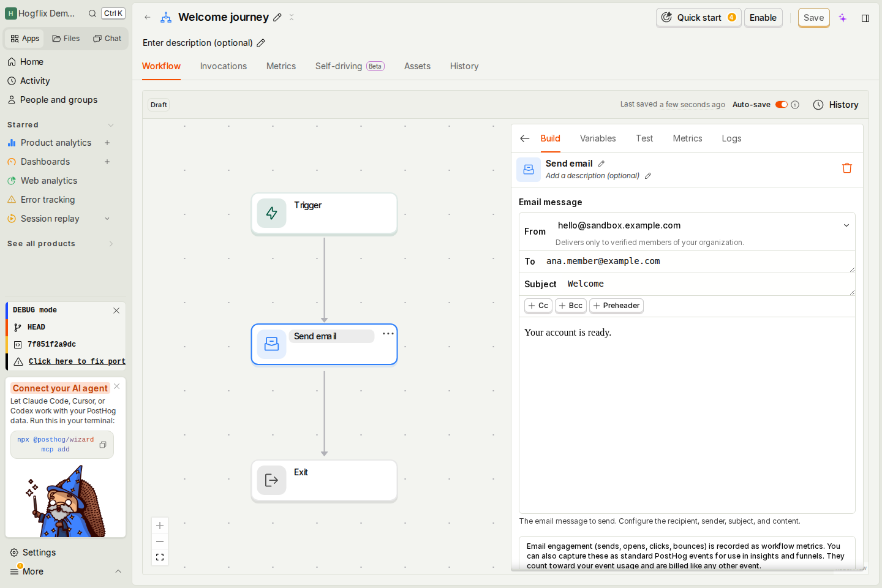This screenshot has width=882, height=588.
Task: Toggle the Auto-save switch
Action: pyautogui.click(x=782, y=105)
